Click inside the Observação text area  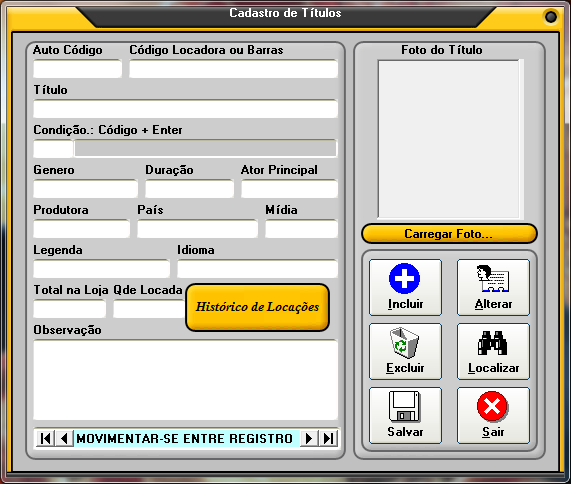[185, 380]
